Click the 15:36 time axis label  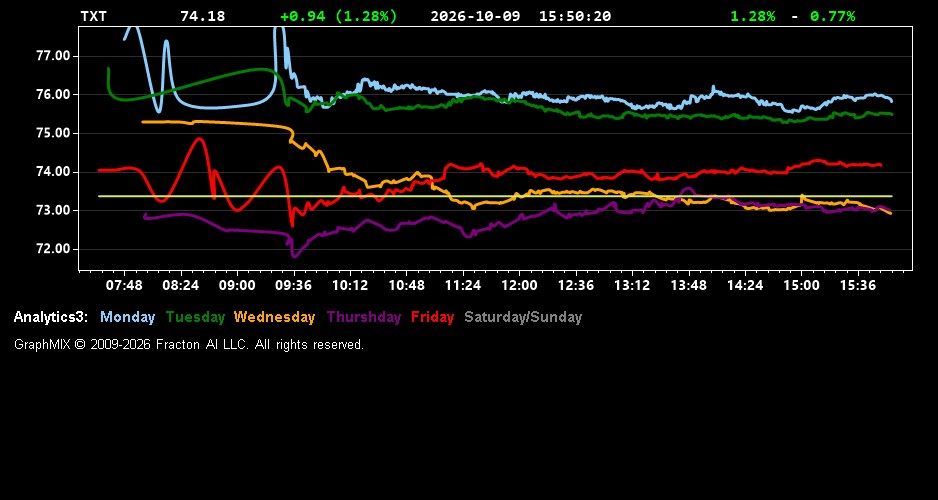pyautogui.click(x=858, y=286)
